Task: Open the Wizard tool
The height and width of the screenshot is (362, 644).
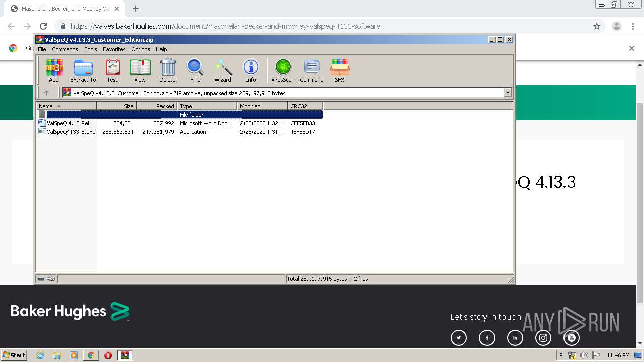Action: coord(223,70)
